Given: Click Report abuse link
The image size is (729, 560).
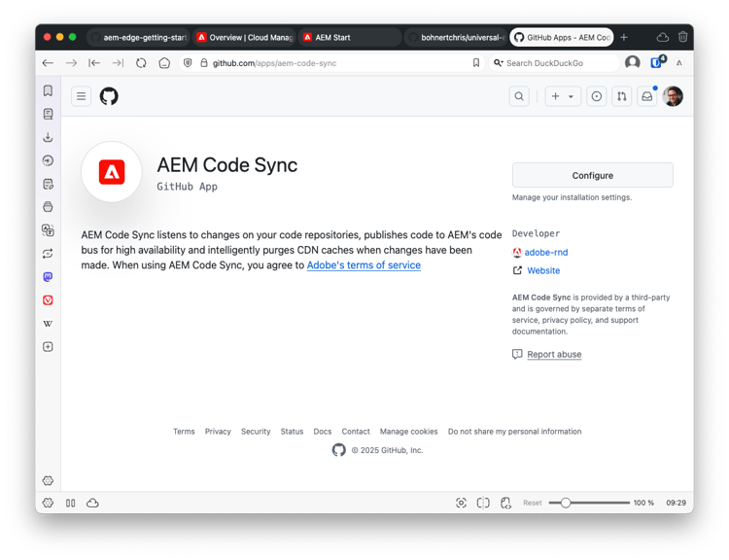Looking at the screenshot, I should 554,354.
